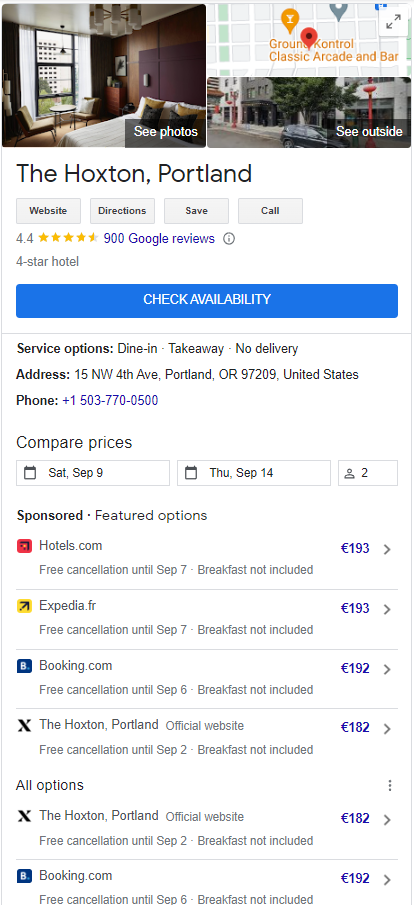This screenshot has width=414, height=905.
Task: Open the guest count selector showing 2
Action: click(x=368, y=473)
